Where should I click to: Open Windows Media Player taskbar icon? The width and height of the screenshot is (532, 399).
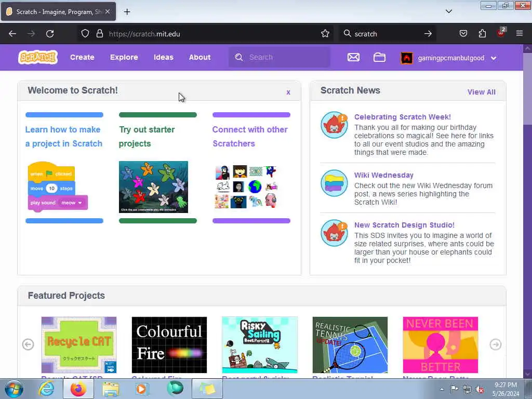pyautogui.click(x=142, y=389)
